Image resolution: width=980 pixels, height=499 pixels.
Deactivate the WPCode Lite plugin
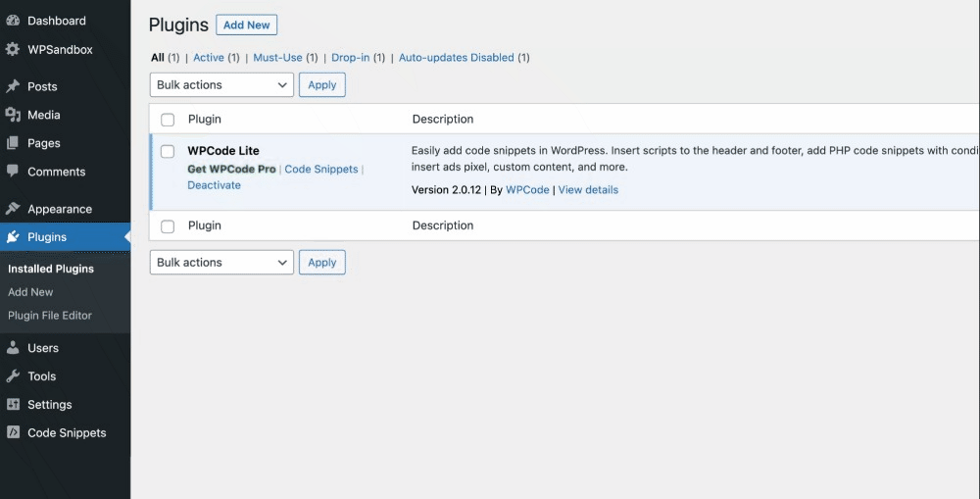click(x=214, y=185)
